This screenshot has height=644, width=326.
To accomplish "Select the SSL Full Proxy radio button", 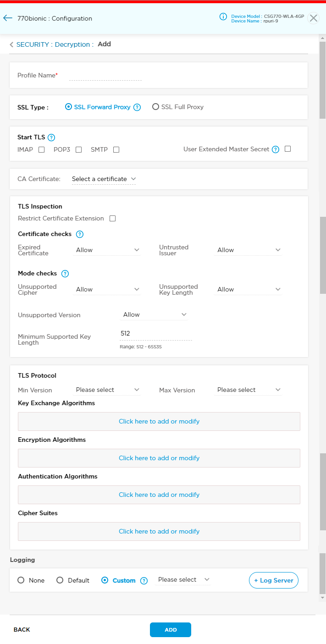I will coord(156,106).
